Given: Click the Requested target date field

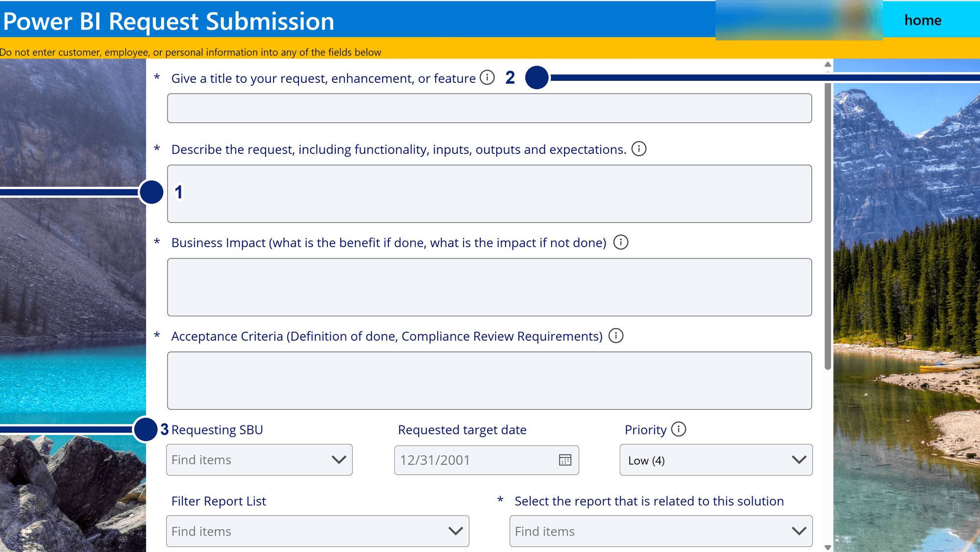Looking at the screenshot, I should point(486,460).
